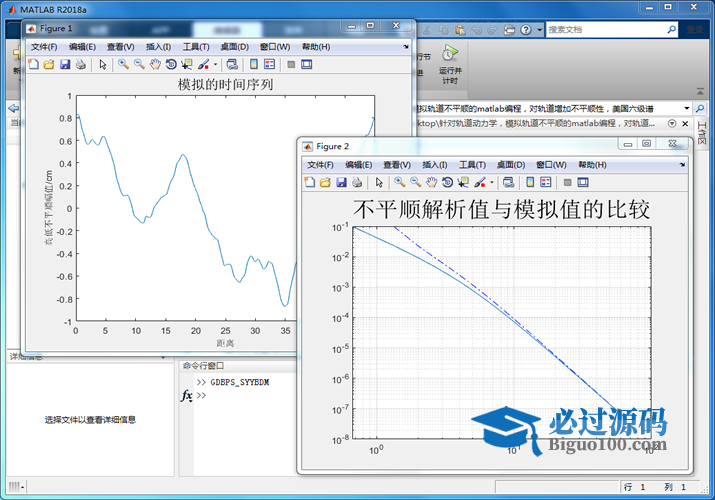Image resolution: width=715 pixels, height=500 pixels.
Task: Open 查看(V) menu in Figure 1
Action: click(120, 47)
